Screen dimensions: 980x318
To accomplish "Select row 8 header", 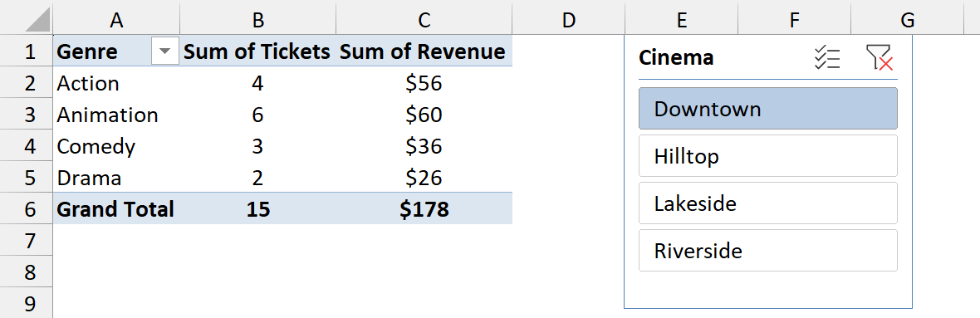I will point(27,272).
